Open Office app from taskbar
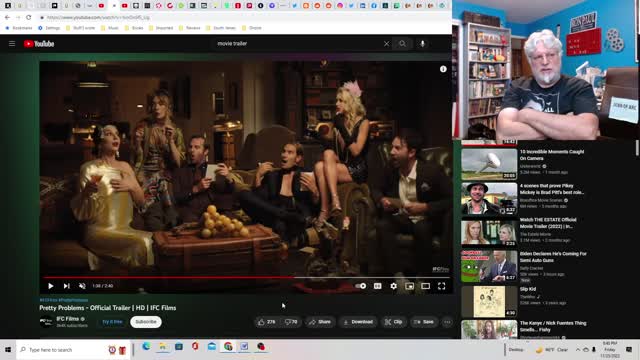This screenshot has height=360, width=640. pos(195,347)
